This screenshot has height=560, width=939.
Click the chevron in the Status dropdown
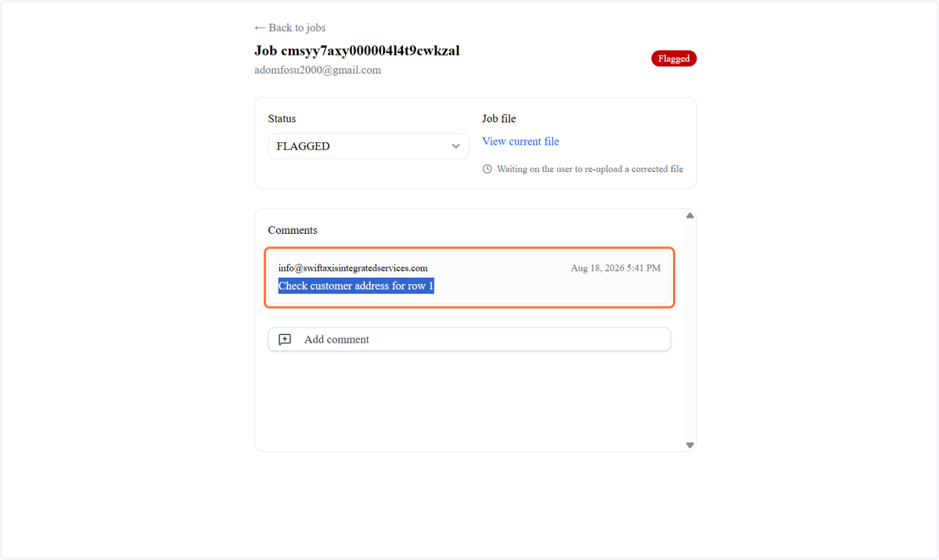click(x=455, y=146)
